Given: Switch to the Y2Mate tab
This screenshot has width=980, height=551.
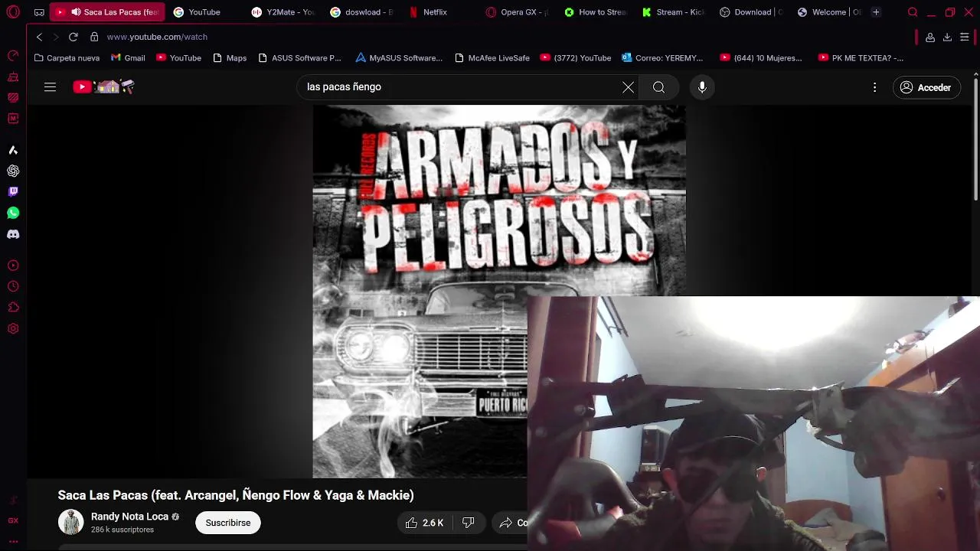Looking at the screenshot, I should point(283,12).
